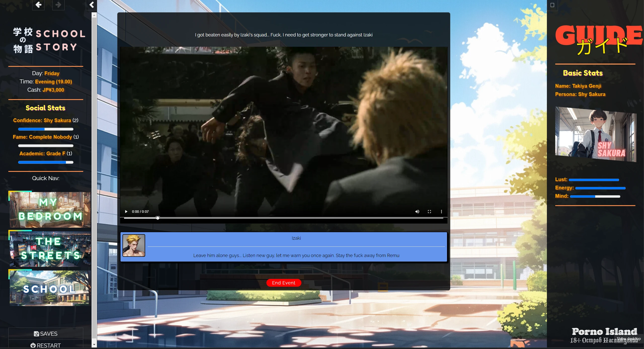Toggle the right guide panel square button

click(x=552, y=5)
